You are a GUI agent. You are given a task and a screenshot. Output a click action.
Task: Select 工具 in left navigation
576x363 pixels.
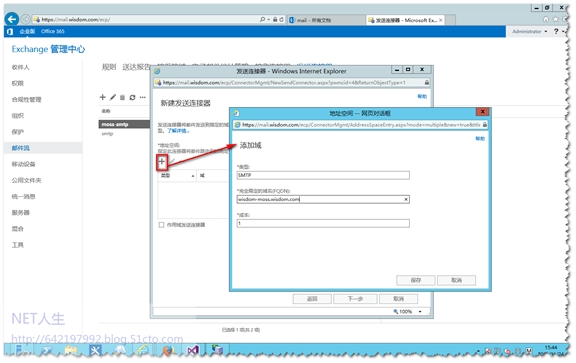click(18, 245)
